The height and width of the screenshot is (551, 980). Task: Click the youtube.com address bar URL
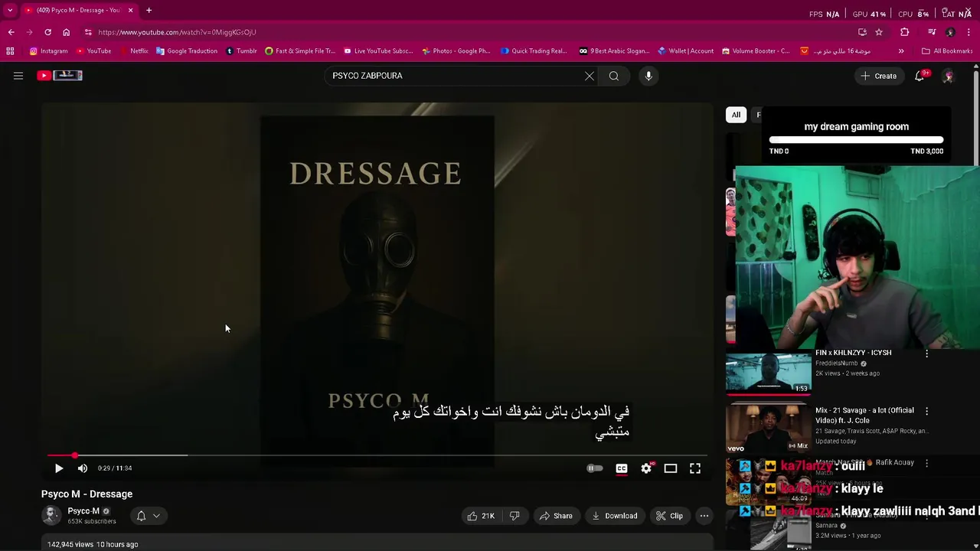[177, 32]
